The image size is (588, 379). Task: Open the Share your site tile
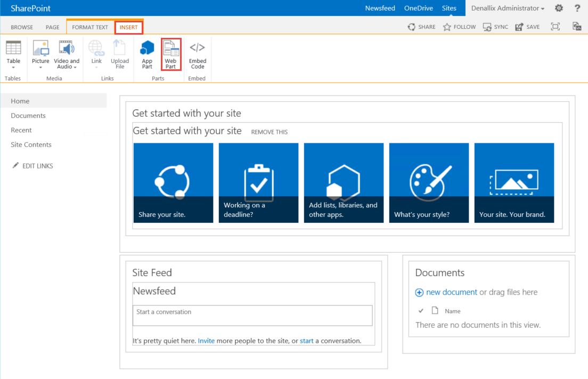[173, 183]
